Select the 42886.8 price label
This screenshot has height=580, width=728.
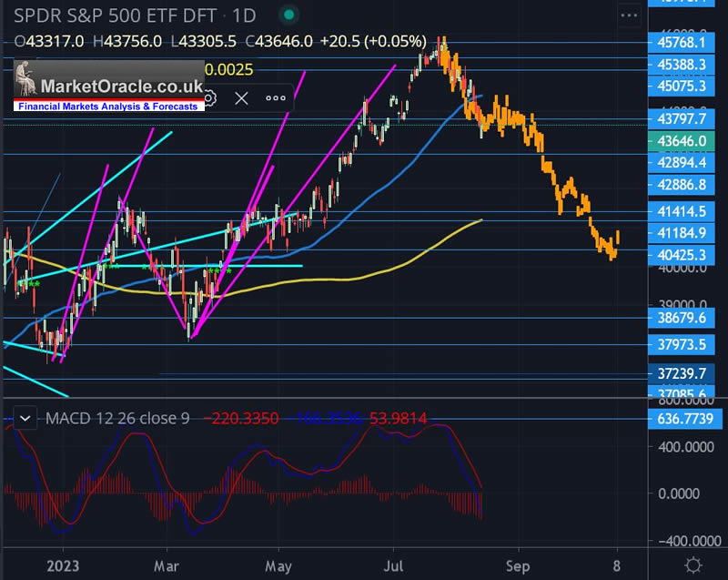pyautogui.click(x=681, y=185)
